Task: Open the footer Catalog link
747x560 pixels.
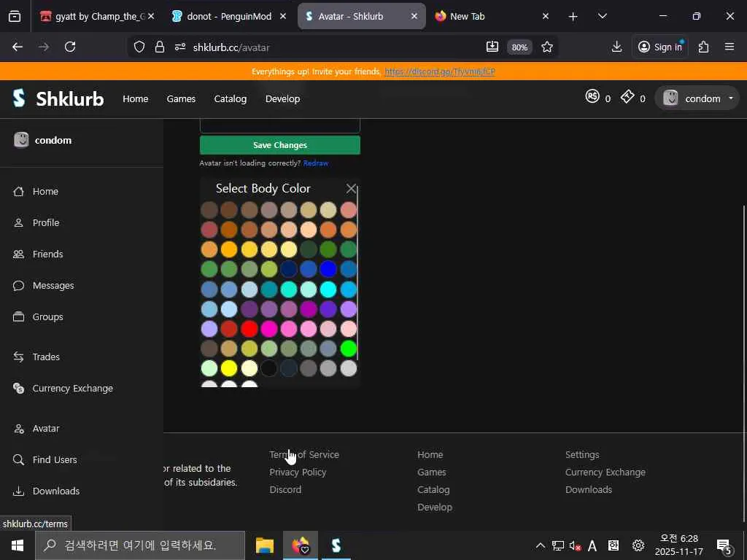Action: coord(433,489)
